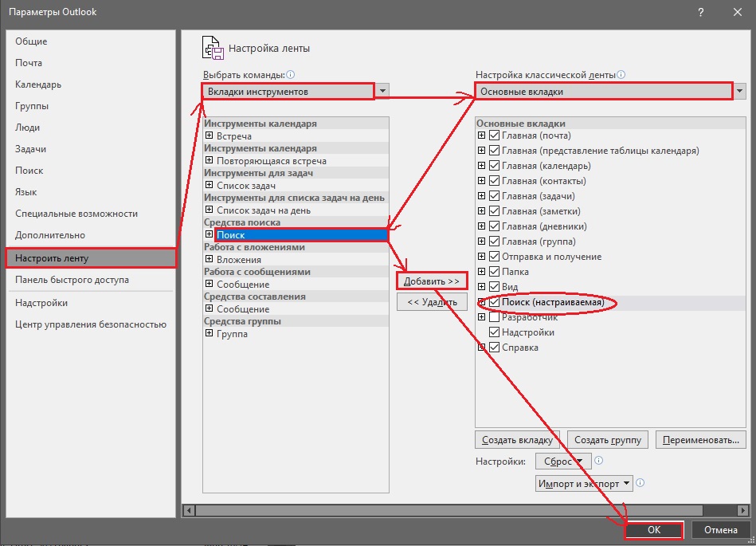Click the horizontal scrollbar left arrow
756x546 pixels.
(189, 510)
